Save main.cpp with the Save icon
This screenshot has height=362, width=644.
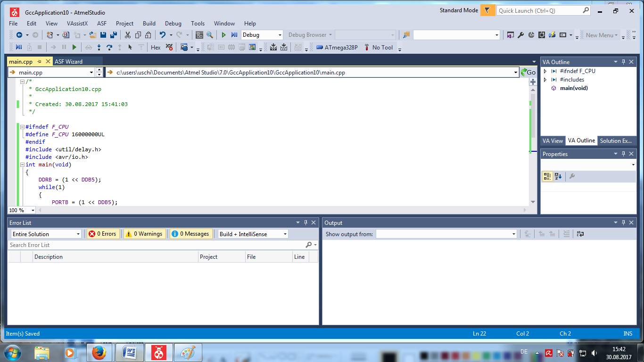pos(103,35)
